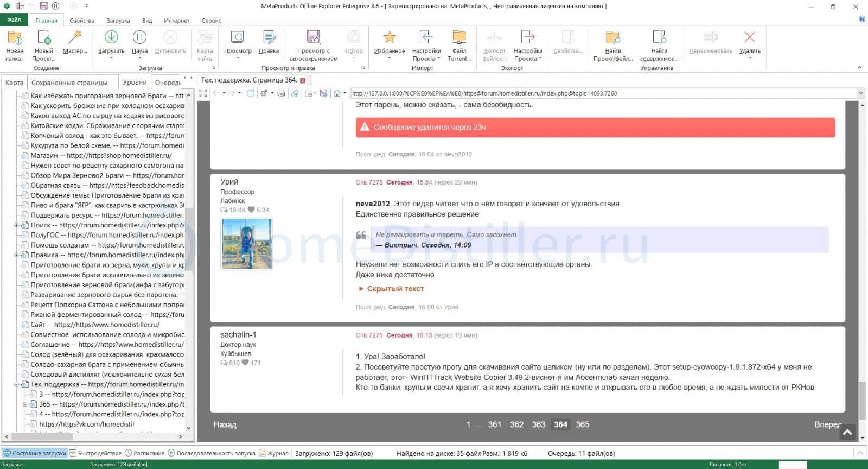868x469 pixels.
Task: Expand the Поиск tree node
Action: click(16, 225)
